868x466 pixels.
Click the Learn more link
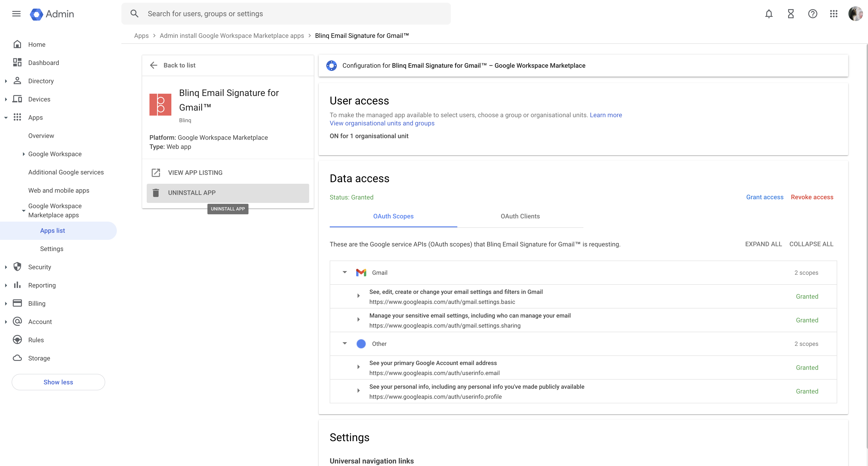pyautogui.click(x=606, y=115)
